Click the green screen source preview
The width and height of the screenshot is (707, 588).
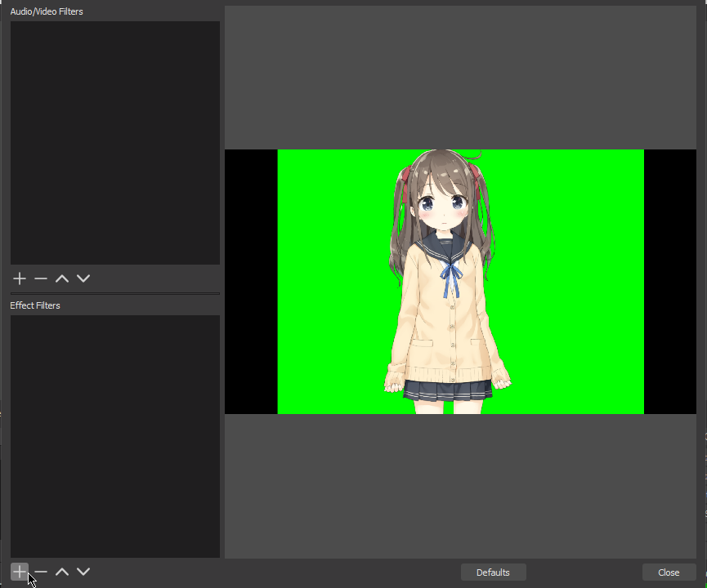460,282
